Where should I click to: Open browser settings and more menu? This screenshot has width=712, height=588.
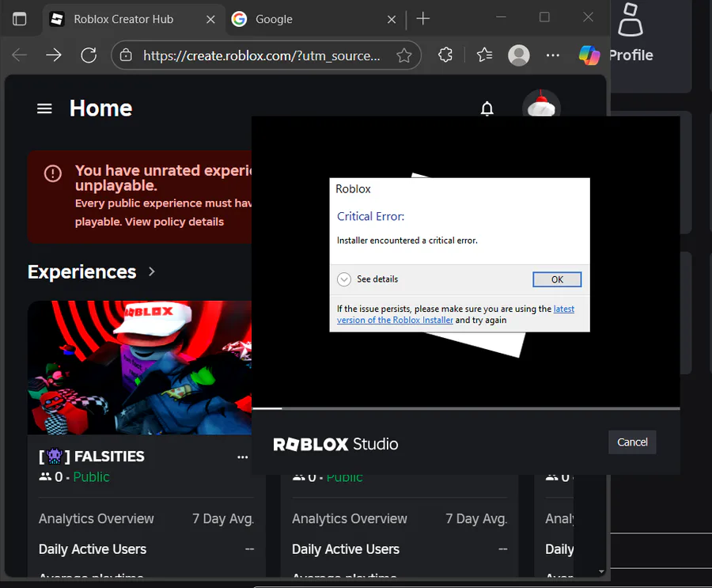coord(553,55)
